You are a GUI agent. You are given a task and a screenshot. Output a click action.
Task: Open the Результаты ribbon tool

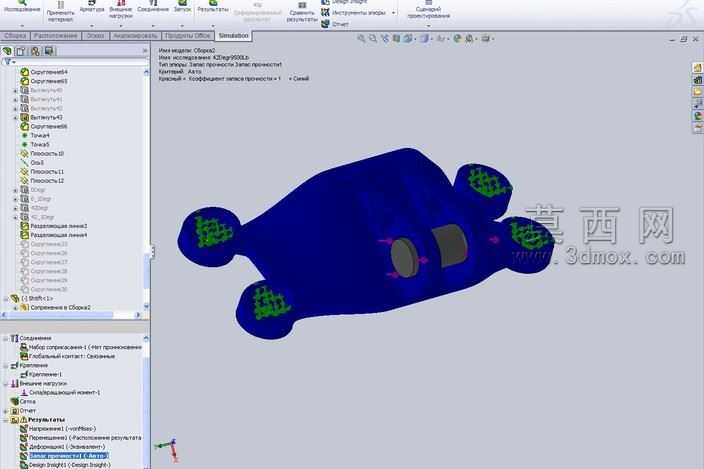coord(213,6)
